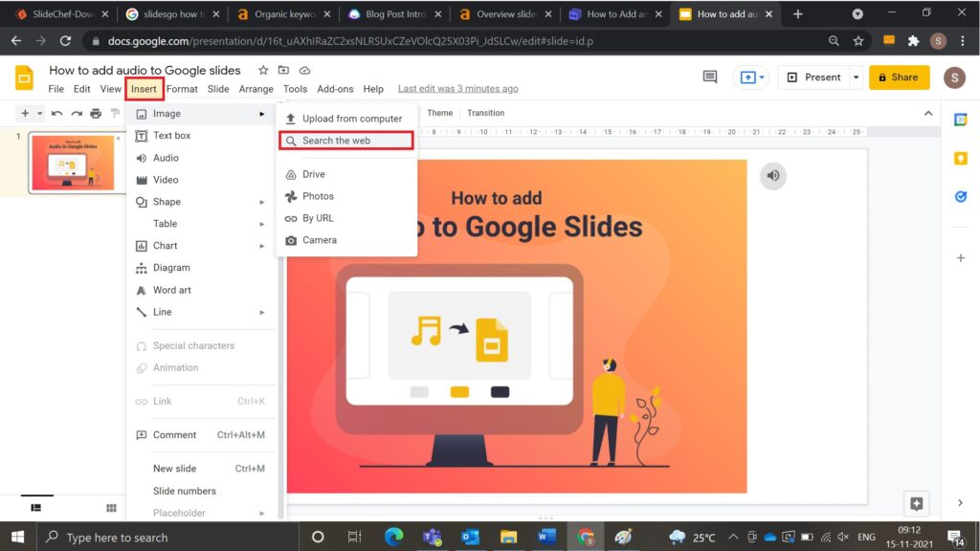This screenshot has width=980, height=551.
Task: Expand the Table submenu
Action: tap(262, 224)
